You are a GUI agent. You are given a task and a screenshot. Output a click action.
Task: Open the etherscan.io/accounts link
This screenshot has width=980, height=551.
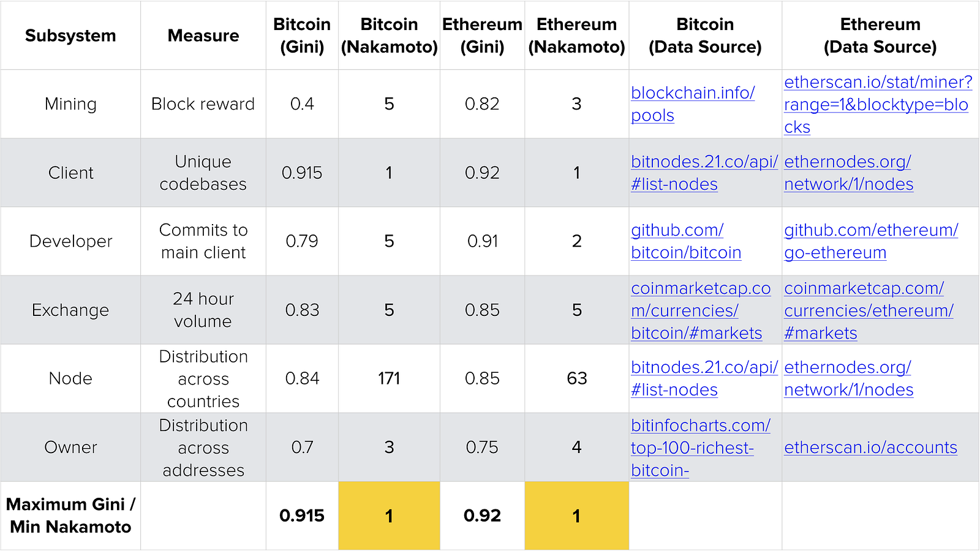[870, 448]
